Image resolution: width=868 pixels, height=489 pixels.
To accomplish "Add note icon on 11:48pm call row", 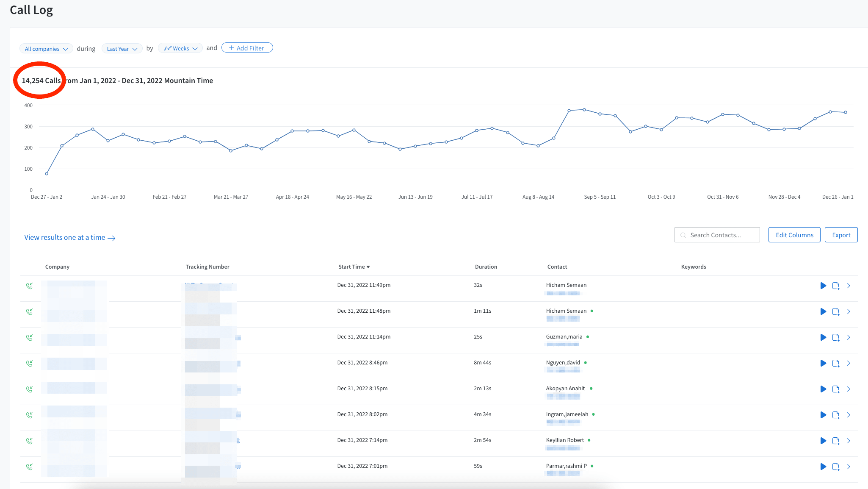I will [836, 311].
